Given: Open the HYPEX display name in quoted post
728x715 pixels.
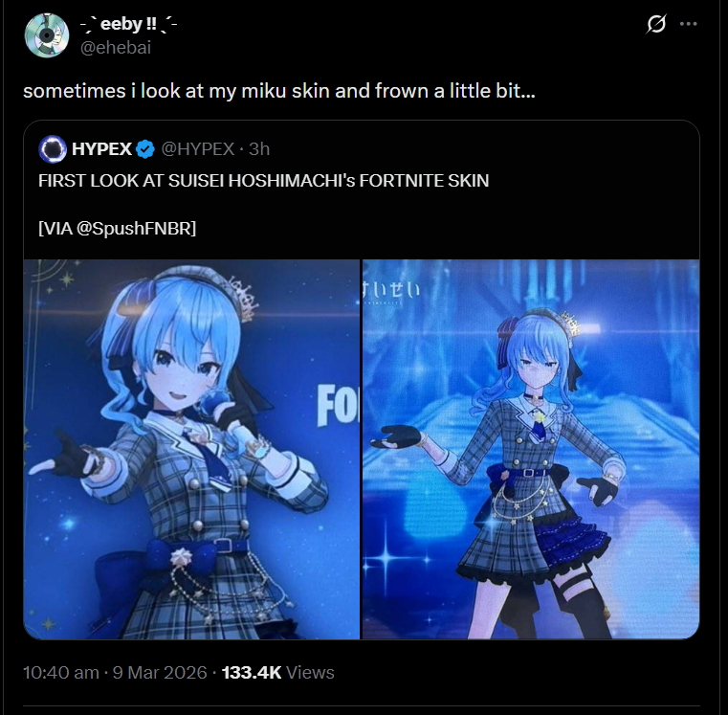Looking at the screenshot, I should click(101, 149).
